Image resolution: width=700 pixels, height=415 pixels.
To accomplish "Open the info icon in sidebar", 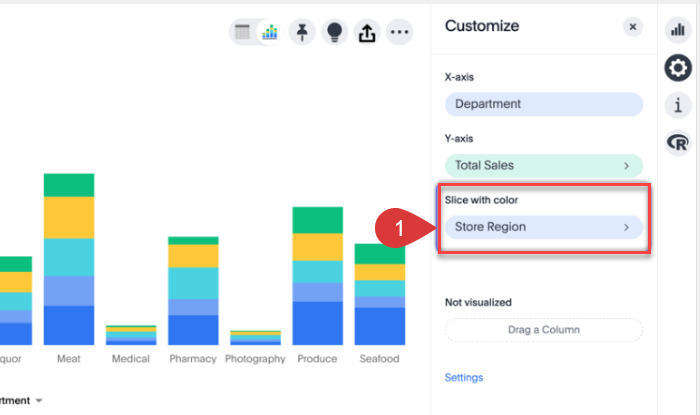I will click(678, 105).
